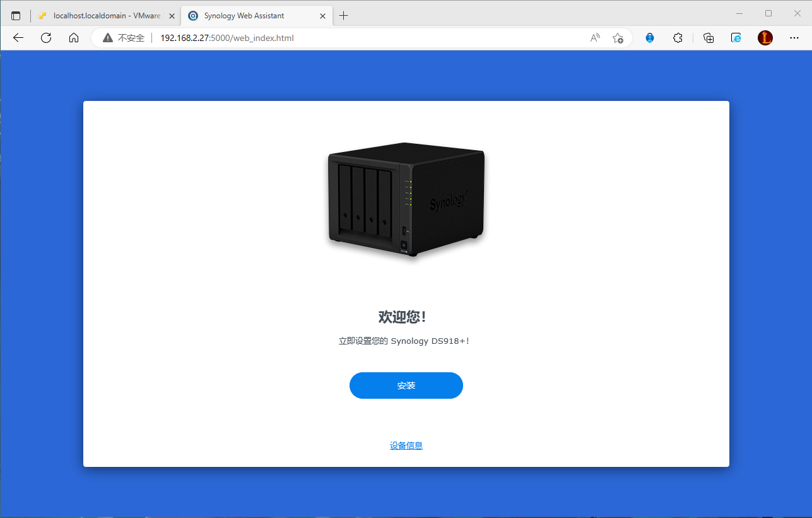This screenshot has width=812, height=518.
Task: Close the localhost.localdomain VMware tab
Action: click(172, 16)
